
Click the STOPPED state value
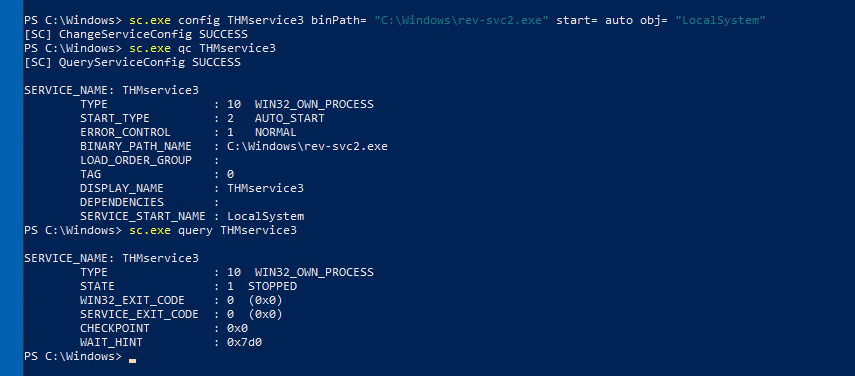[x=273, y=286]
